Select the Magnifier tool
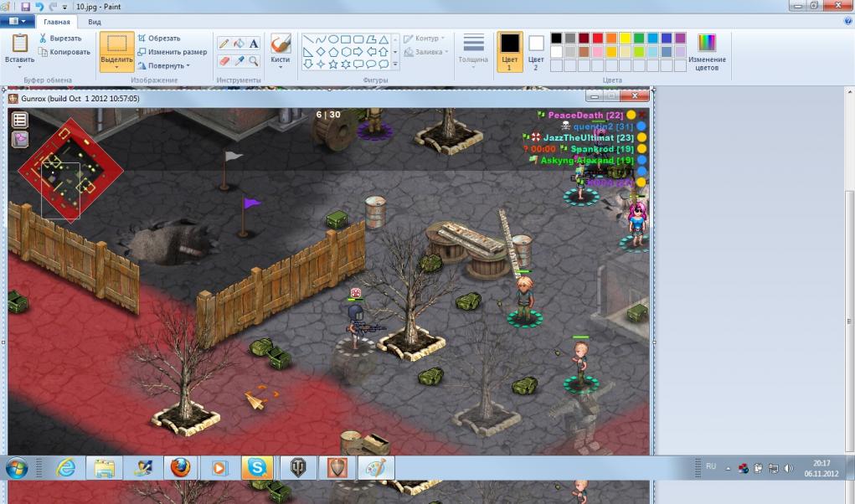This screenshot has height=504, width=855. [x=254, y=61]
